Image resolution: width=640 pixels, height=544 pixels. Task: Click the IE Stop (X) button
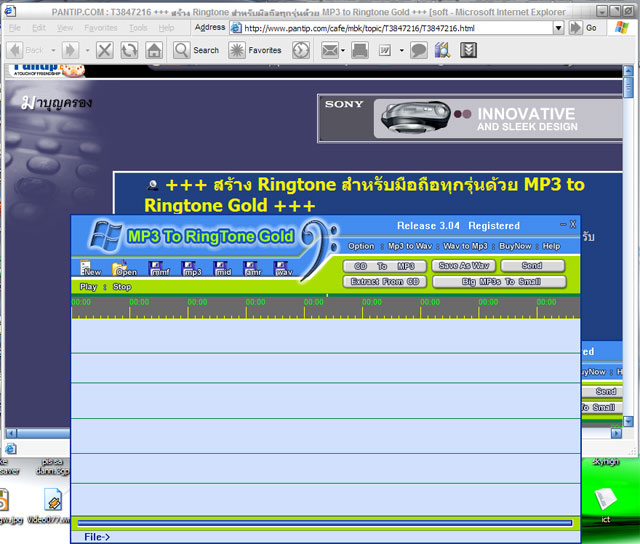coord(104,51)
